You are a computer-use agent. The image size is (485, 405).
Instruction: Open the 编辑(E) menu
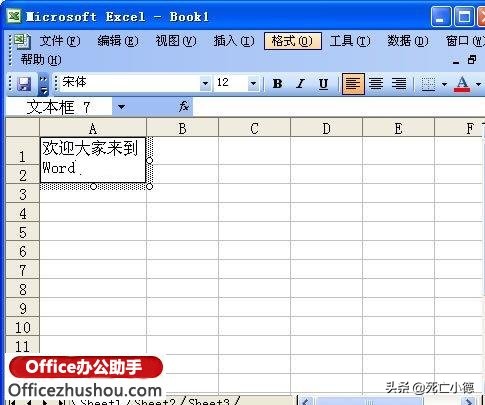118,41
